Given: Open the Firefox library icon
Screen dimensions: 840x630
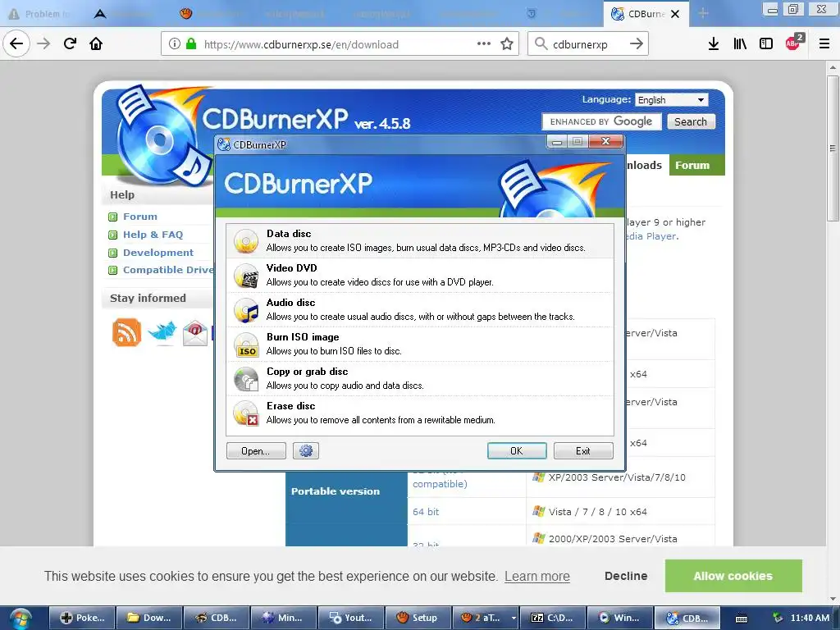Looking at the screenshot, I should 740,44.
